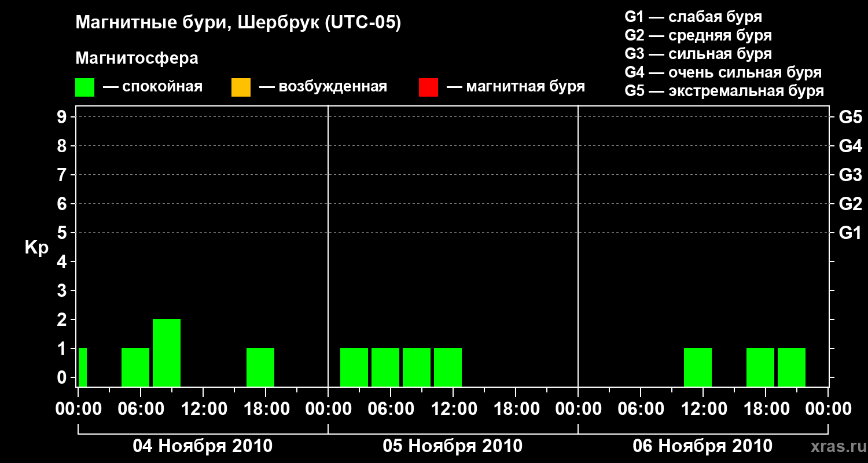Click 'G3 — сильная буря' legend line
This screenshot has height=463, width=868.
coord(698,54)
